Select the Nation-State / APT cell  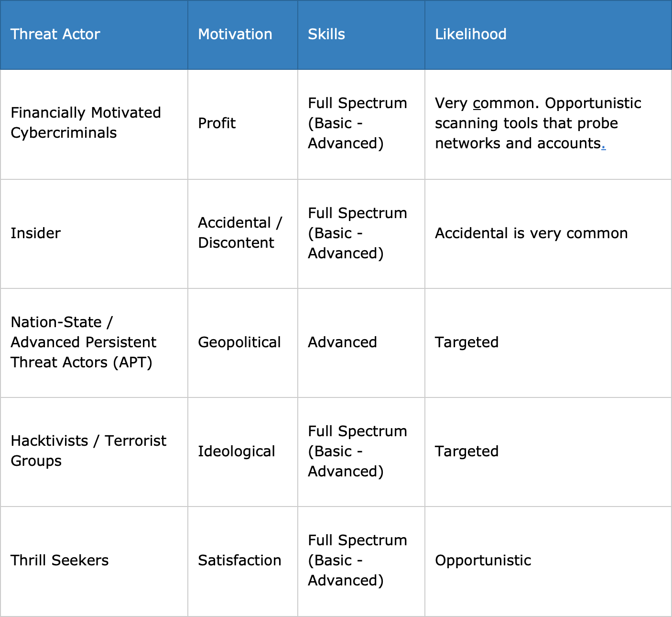94,343
